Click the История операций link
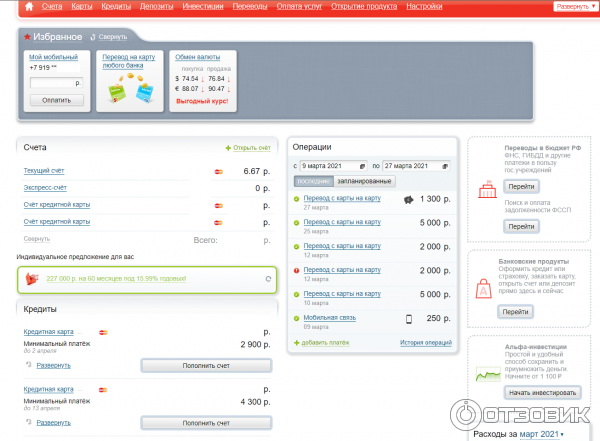Viewport: 600px width, 441px height. (x=427, y=343)
